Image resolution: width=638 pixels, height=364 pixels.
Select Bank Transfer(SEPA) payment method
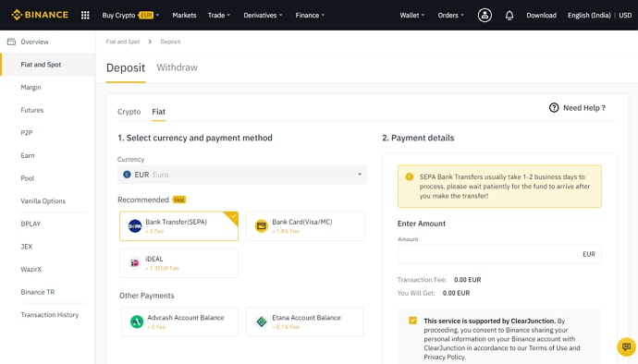coord(179,226)
